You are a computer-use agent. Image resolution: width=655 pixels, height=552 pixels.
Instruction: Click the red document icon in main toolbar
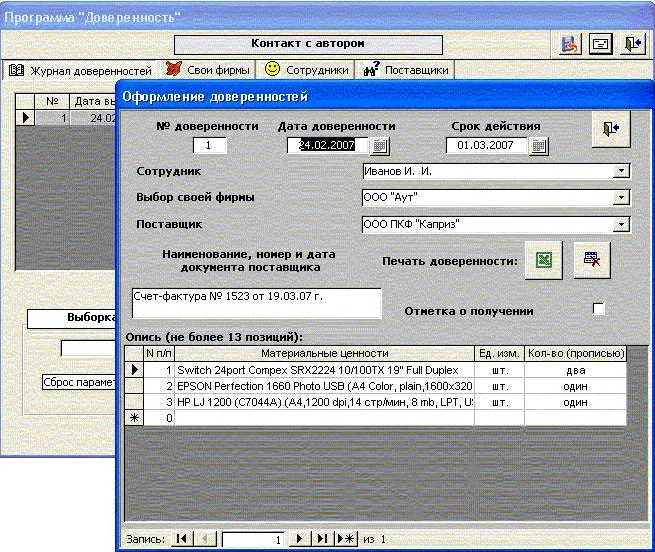[x=569, y=44]
